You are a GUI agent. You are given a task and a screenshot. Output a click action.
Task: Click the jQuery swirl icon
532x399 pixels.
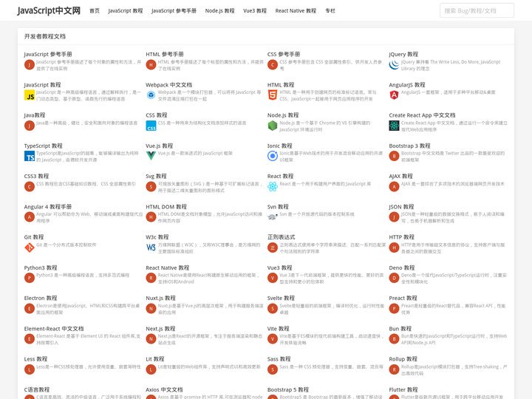click(394, 64)
